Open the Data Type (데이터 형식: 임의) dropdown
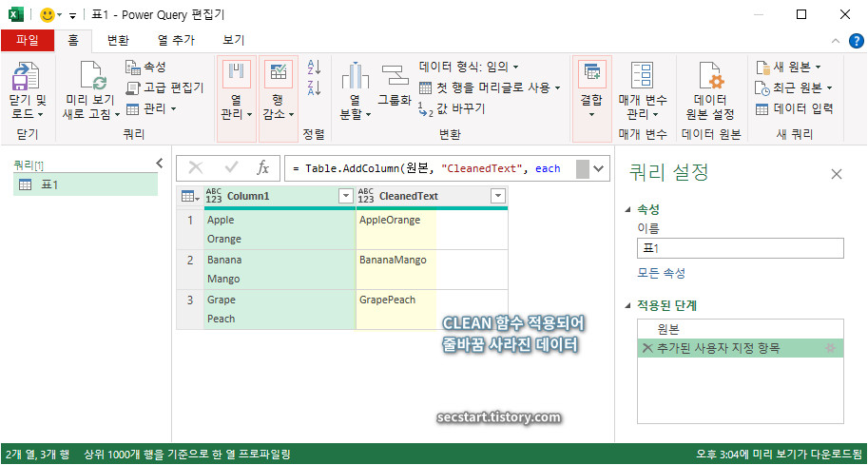 click(x=469, y=67)
